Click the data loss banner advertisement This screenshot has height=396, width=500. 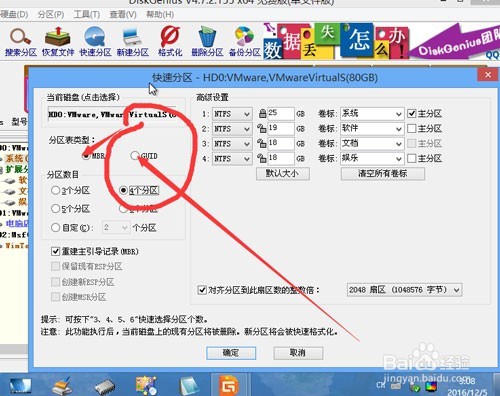(382, 42)
